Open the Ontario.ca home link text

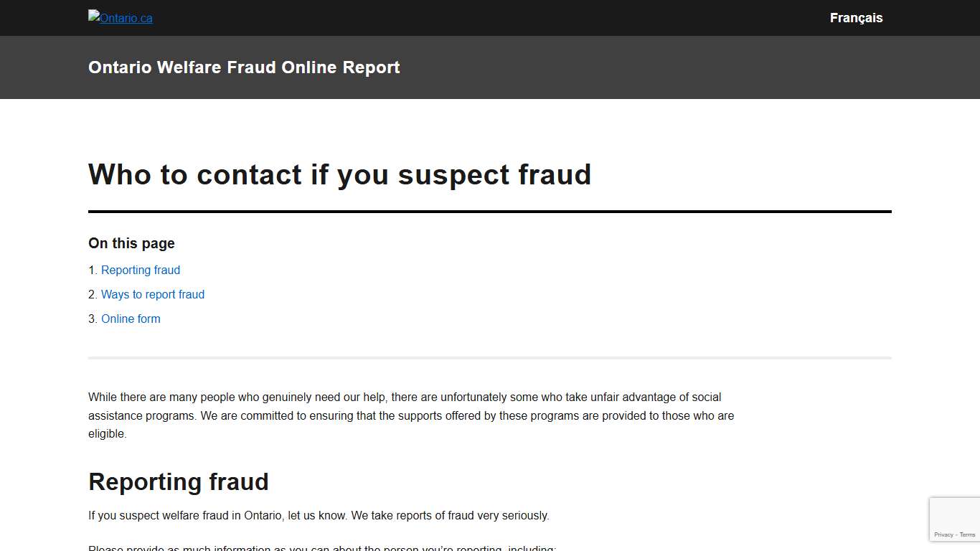coord(126,19)
